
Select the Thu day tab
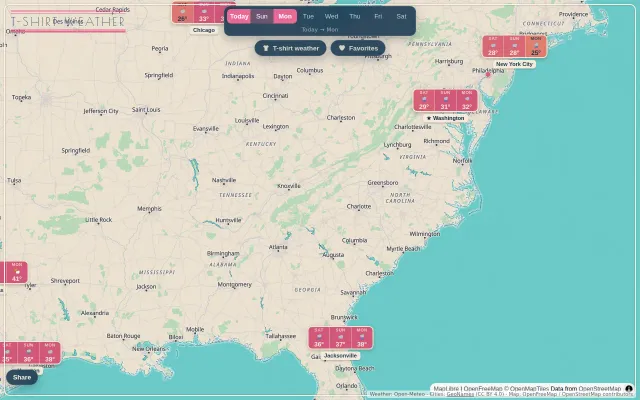pyautogui.click(x=355, y=16)
